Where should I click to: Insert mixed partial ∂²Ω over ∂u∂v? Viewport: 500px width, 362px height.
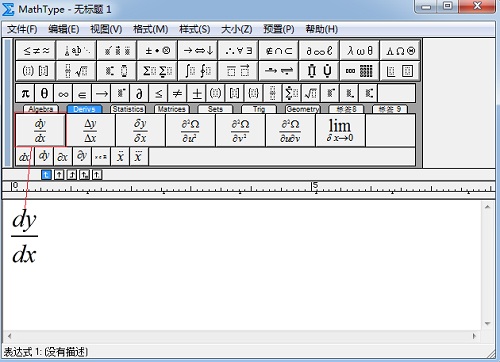290,130
